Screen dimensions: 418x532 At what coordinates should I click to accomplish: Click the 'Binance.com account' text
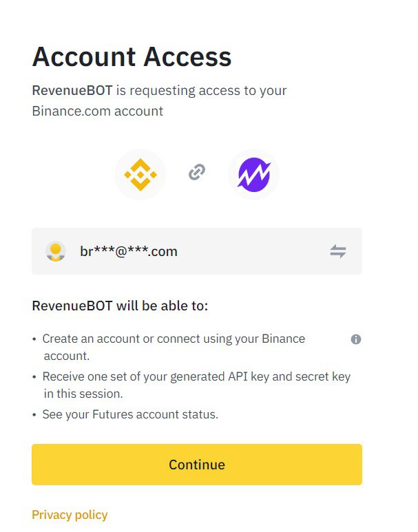point(98,111)
